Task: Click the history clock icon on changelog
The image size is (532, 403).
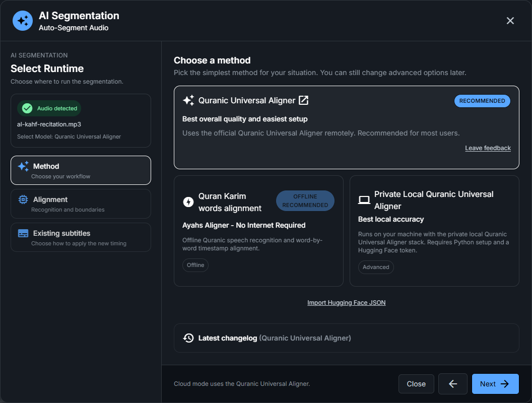Action: 188,338
